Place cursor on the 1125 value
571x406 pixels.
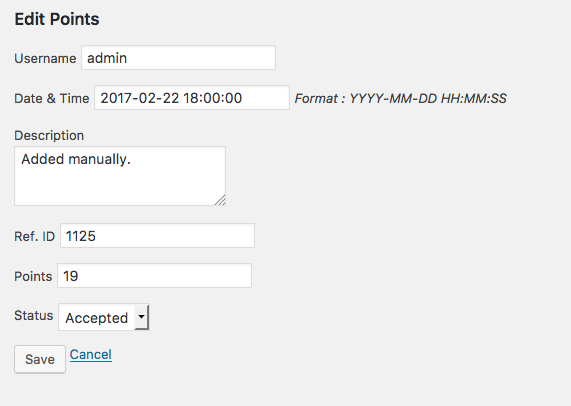tap(80, 236)
